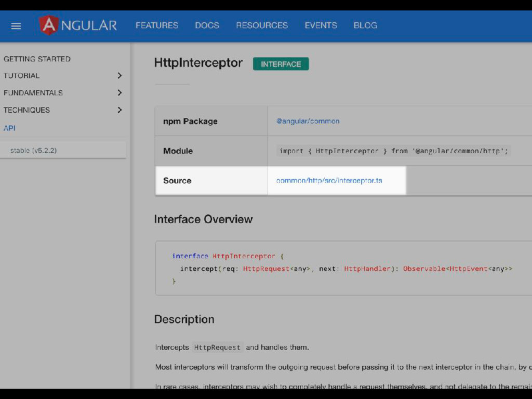532x399 pixels.
Task: Open the common/http/src/interceptor.ts source link
Action: point(329,180)
